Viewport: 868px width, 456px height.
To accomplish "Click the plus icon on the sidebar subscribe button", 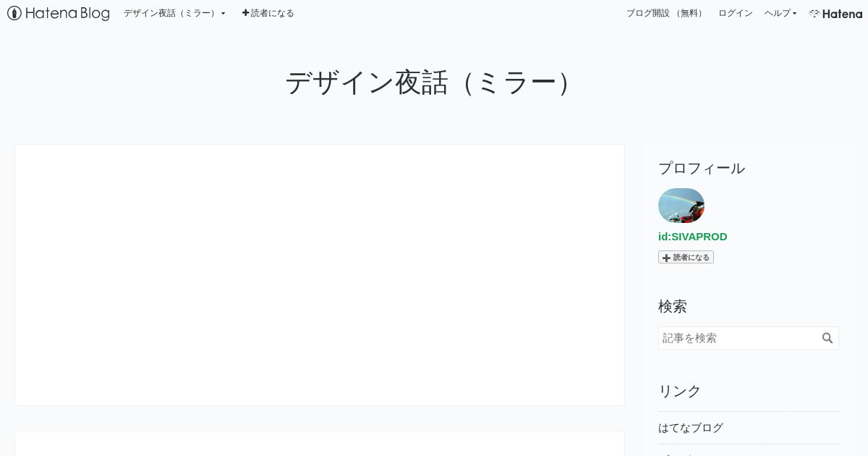I will coord(666,258).
